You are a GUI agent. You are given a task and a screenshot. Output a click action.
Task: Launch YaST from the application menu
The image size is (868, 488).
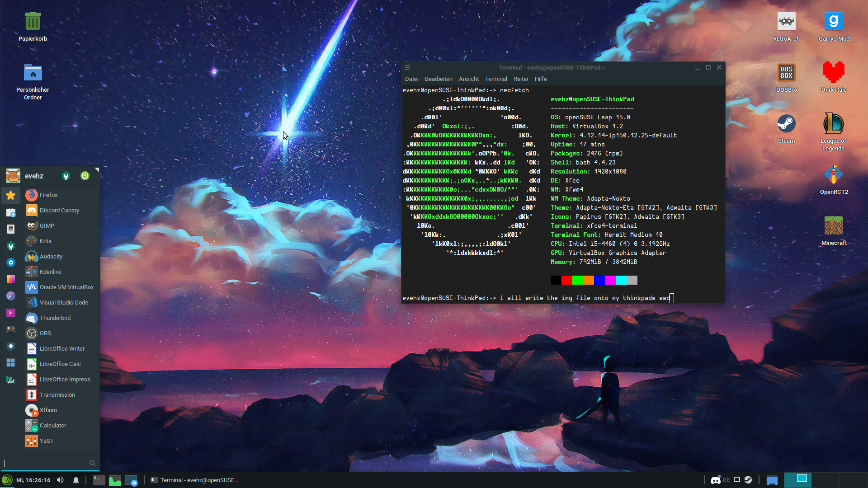click(61, 441)
